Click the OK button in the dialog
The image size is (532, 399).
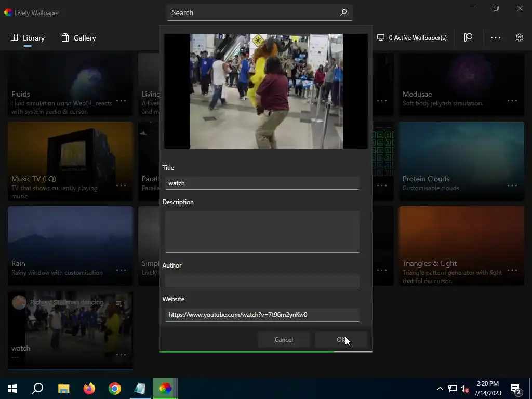coord(341,340)
